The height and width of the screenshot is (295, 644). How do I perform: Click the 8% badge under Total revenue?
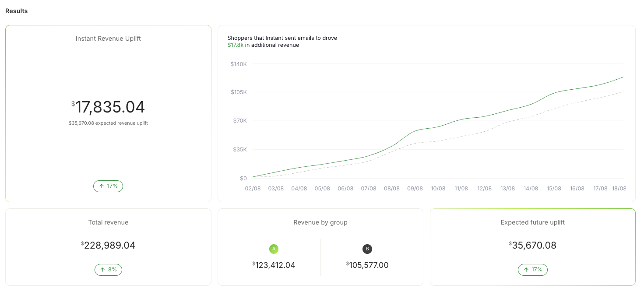(108, 270)
